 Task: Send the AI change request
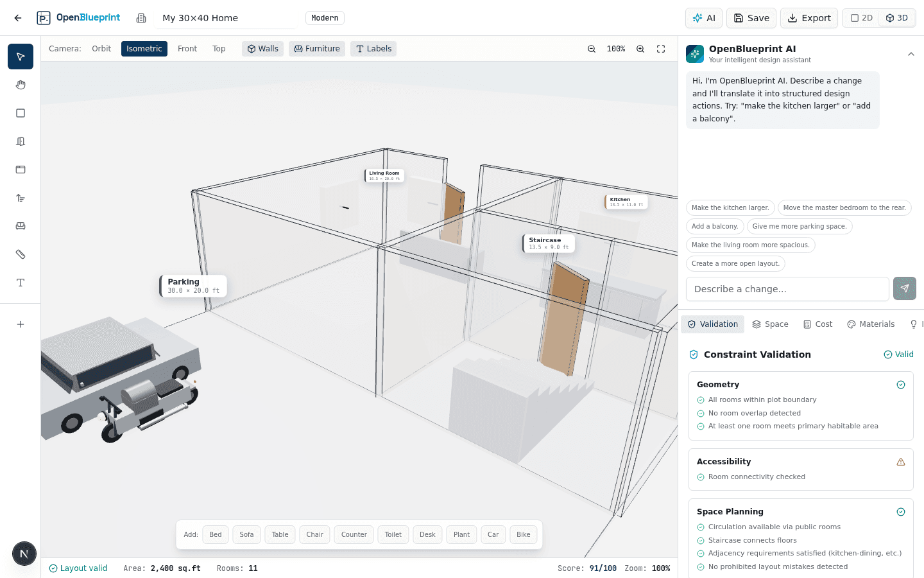[x=905, y=289]
